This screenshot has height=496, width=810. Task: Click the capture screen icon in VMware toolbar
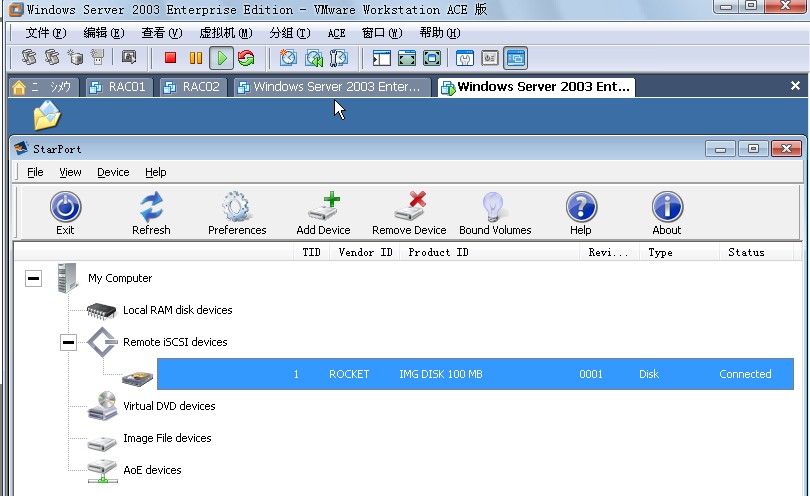click(129, 57)
